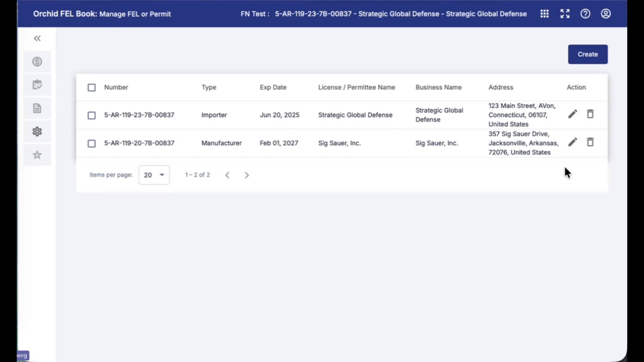Delete the Strategic Global Defense license row

[590, 114]
